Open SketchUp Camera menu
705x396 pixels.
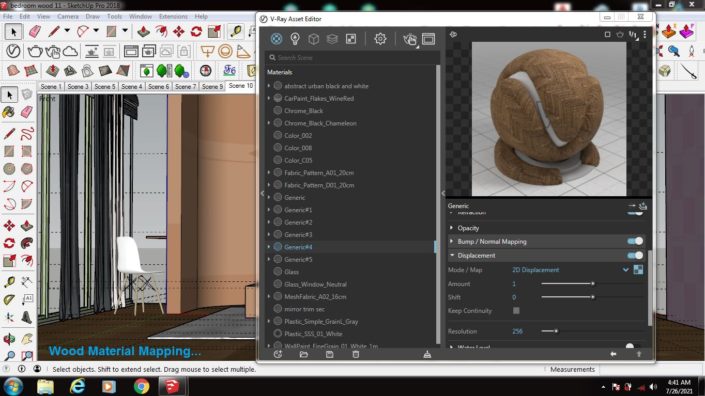67,16
